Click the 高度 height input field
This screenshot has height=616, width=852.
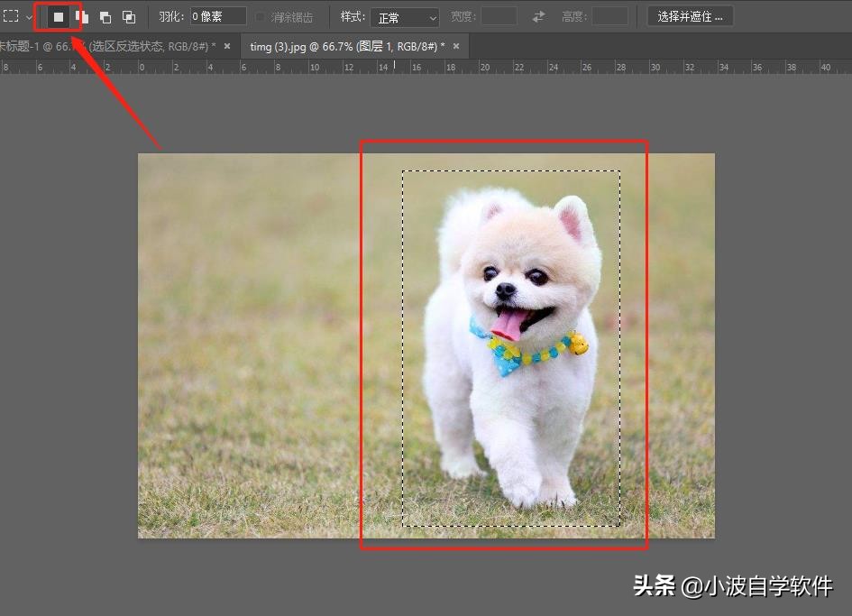pyautogui.click(x=609, y=16)
